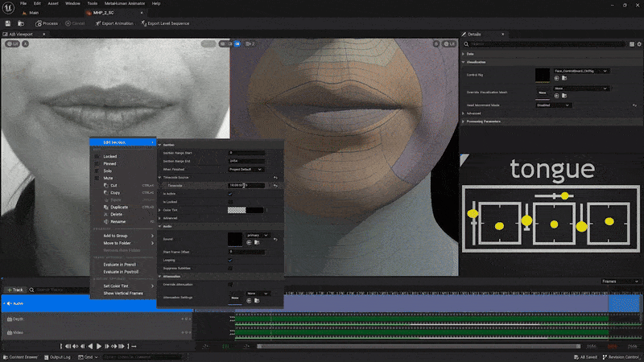Toggle the Looping checkbox
The width and height of the screenshot is (644, 362).
(230, 260)
